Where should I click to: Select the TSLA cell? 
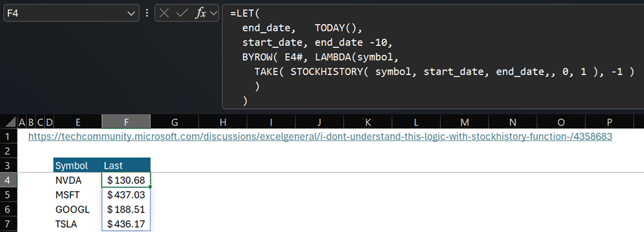[x=77, y=224]
